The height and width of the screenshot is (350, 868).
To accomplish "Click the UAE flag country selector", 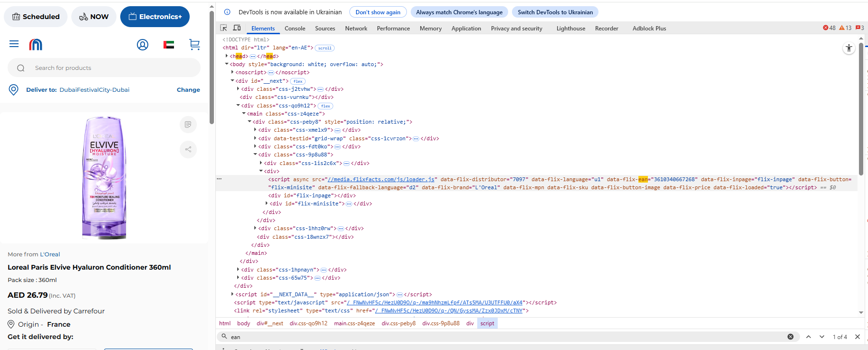I will (169, 45).
